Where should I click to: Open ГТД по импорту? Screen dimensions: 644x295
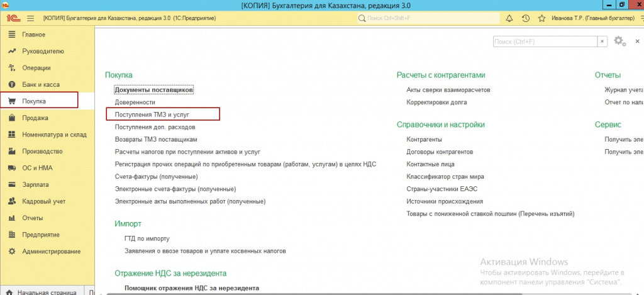pos(147,238)
